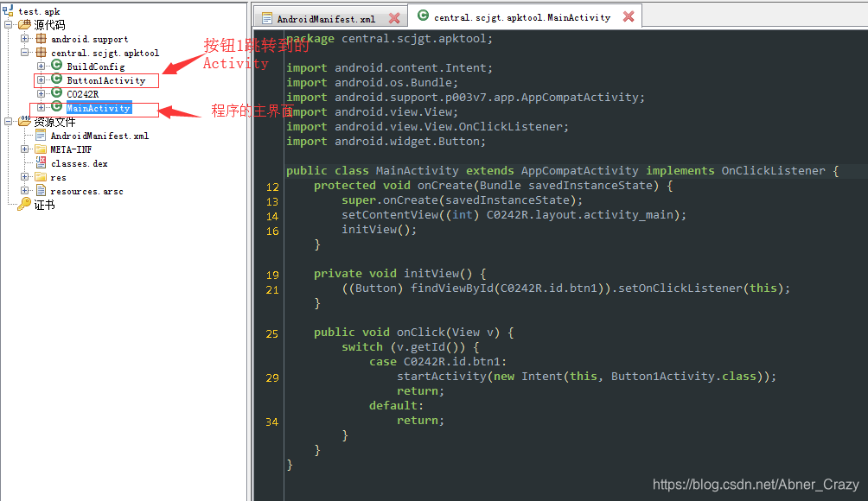868x501 pixels.
Task: Click the 'package central.scjgt.apktool;' code line
Action: pyautogui.click(x=389, y=39)
